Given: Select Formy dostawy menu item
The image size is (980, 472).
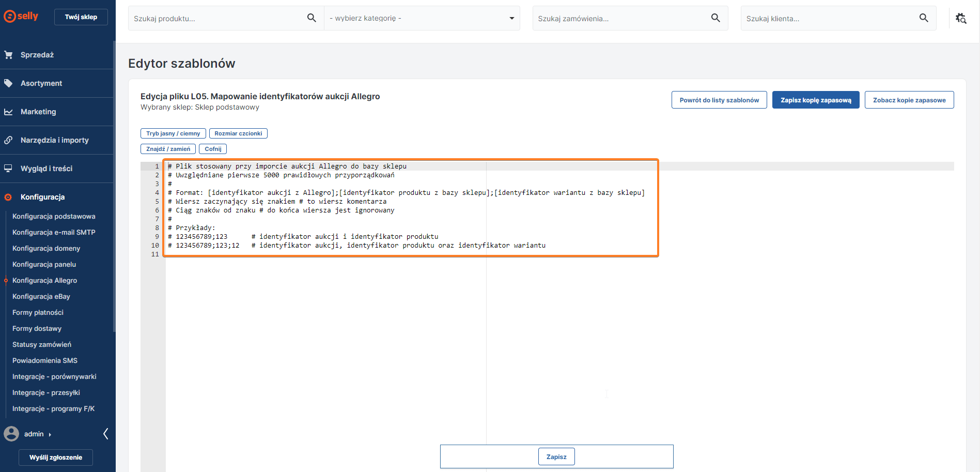Looking at the screenshot, I should pos(37,328).
